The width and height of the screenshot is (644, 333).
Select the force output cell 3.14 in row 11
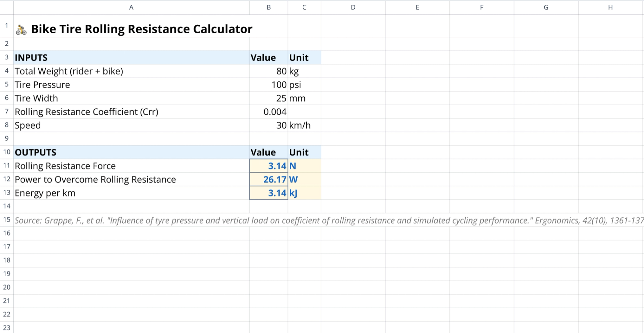269,166
